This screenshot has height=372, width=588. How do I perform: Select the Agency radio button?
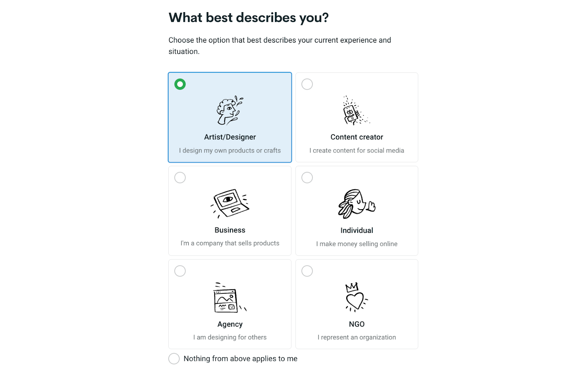(x=180, y=271)
